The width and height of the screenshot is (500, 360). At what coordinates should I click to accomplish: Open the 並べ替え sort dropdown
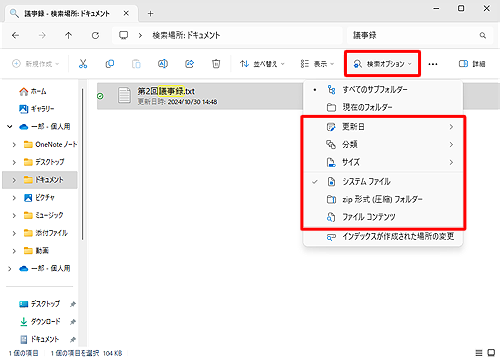262,64
